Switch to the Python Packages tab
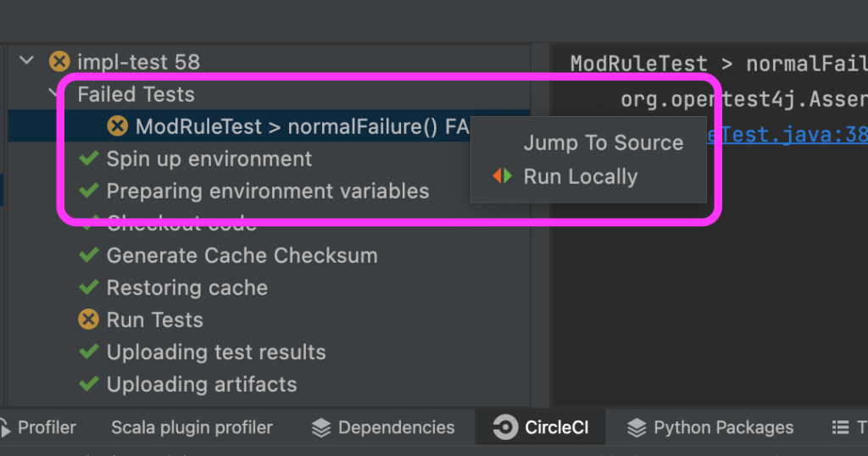The width and height of the screenshot is (868, 456). 710,427
